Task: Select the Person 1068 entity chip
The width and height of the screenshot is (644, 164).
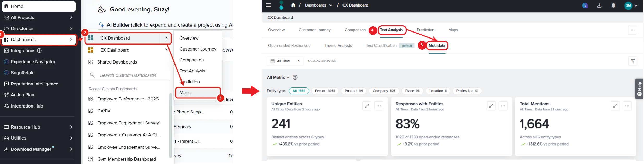Action: pos(325,91)
